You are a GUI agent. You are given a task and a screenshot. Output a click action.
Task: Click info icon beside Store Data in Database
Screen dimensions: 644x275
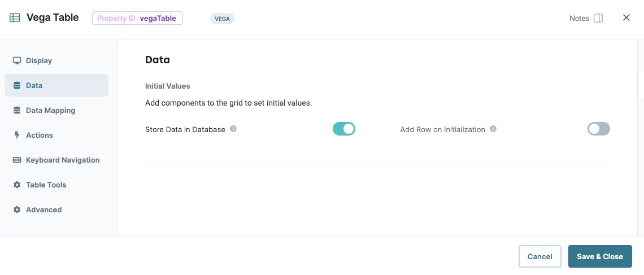[x=233, y=129]
